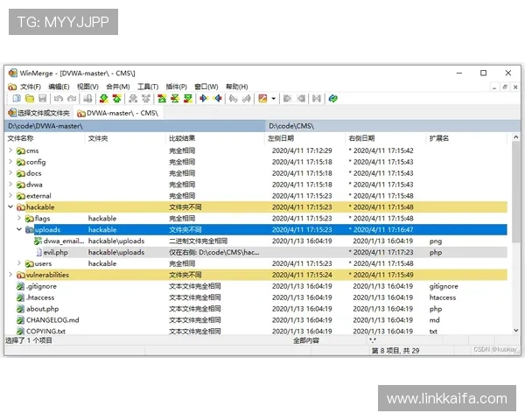
Task: Expand the external folder
Action: point(10,196)
